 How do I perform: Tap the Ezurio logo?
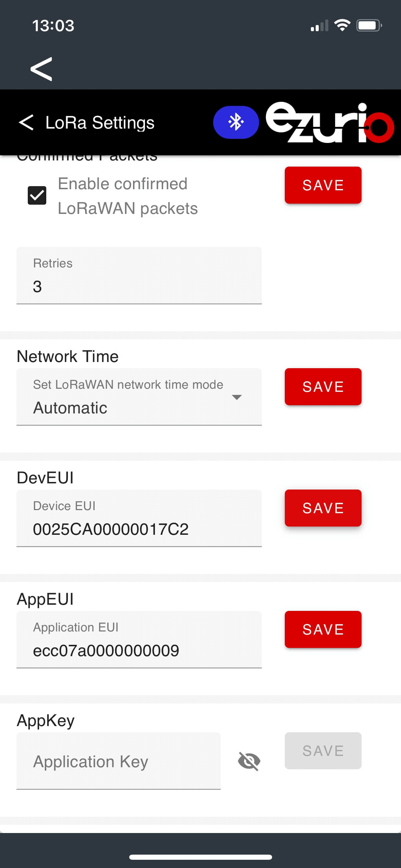point(329,122)
